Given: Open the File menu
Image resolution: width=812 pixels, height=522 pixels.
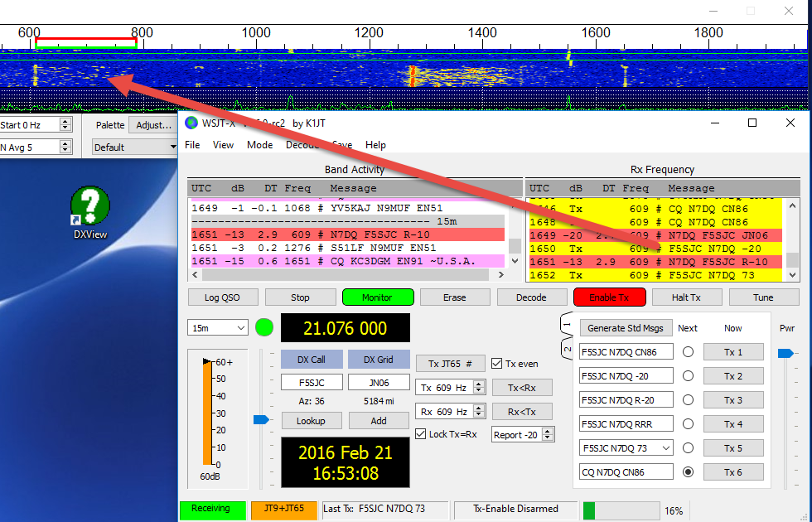Looking at the screenshot, I should 192,145.
